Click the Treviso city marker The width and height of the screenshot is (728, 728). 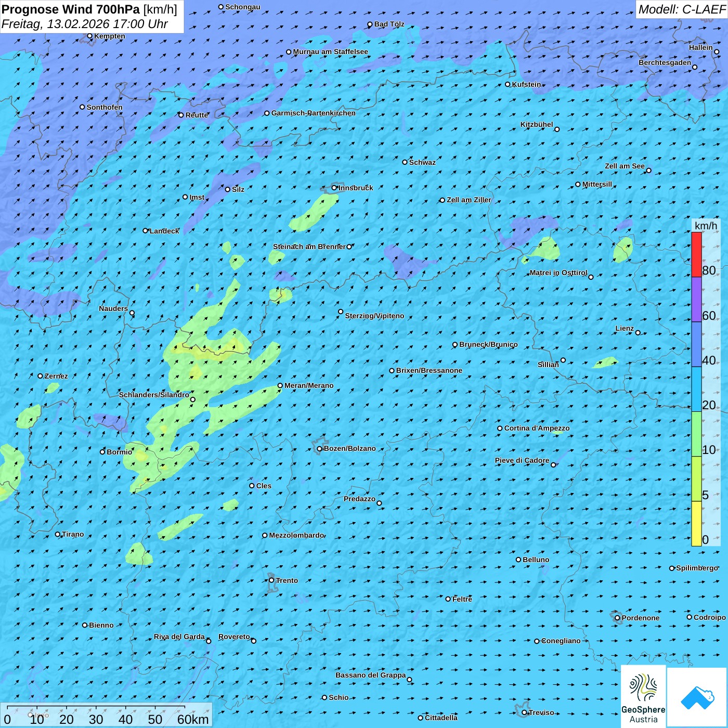click(x=524, y=712)
